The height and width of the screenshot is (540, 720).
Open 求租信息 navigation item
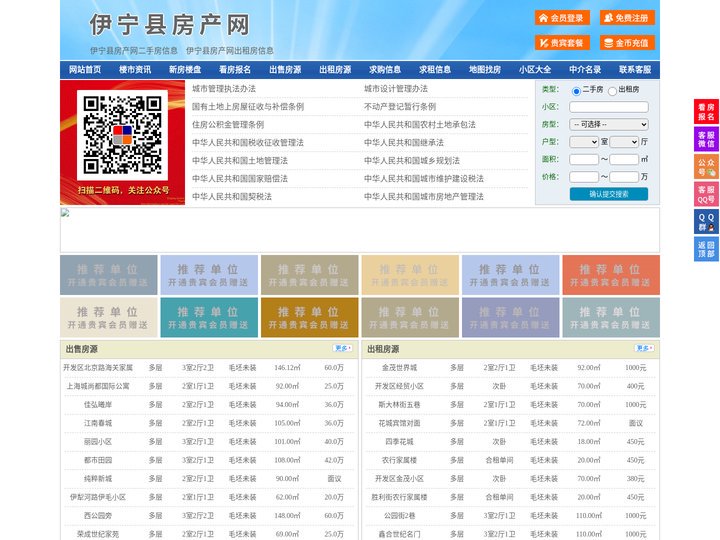(435, 70)
